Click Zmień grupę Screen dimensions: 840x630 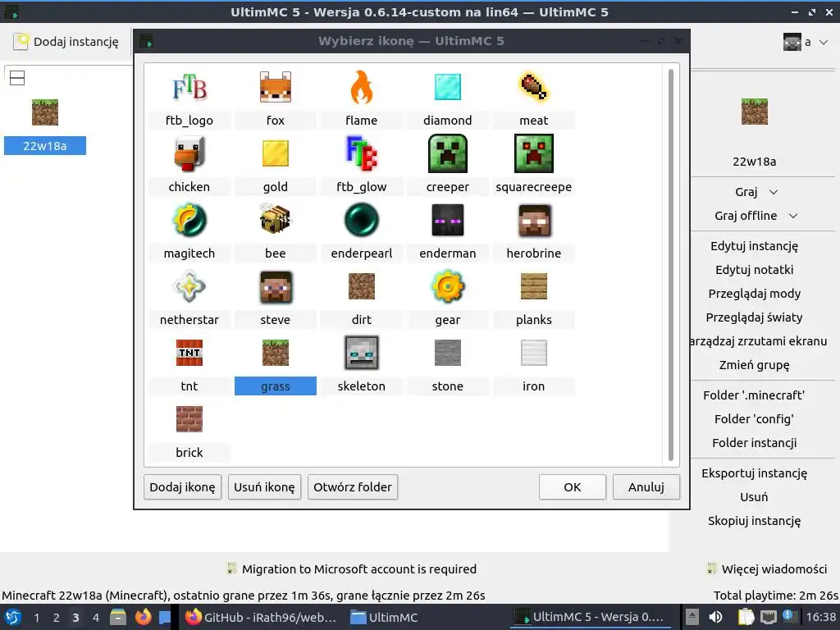tap(755, 365)
